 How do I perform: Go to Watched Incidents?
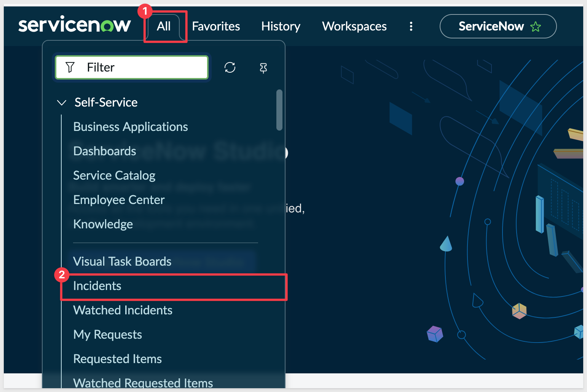123,310
